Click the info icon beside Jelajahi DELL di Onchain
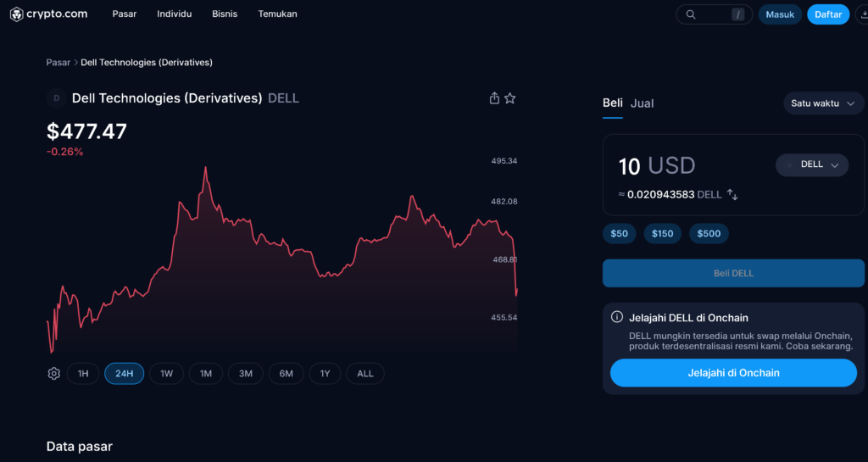The height and width of the screenshot is (462, 868). (x=617, y=317)
